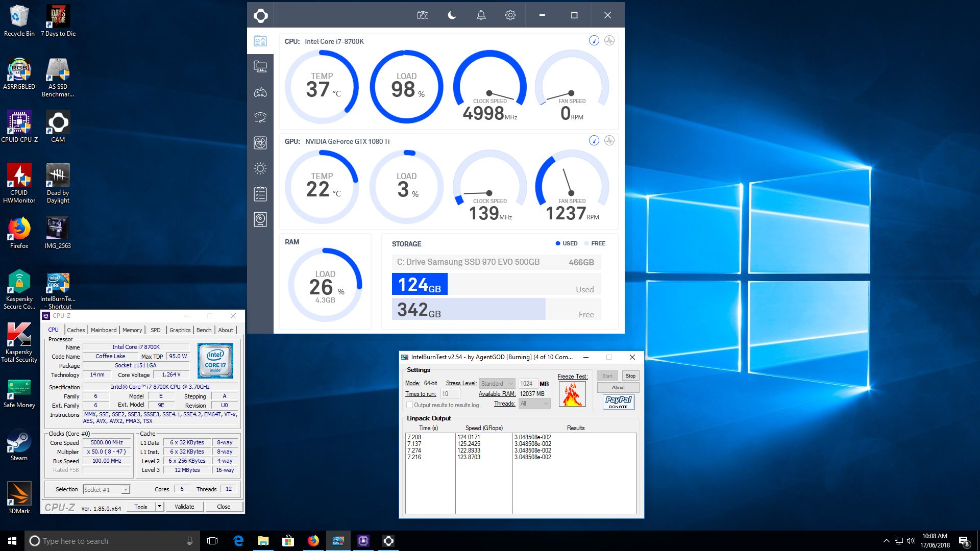This screenshot has height=551, width=980.
Task: Click Freeze Test flame image
Action: pyautogui.click(x=572, y=394)
